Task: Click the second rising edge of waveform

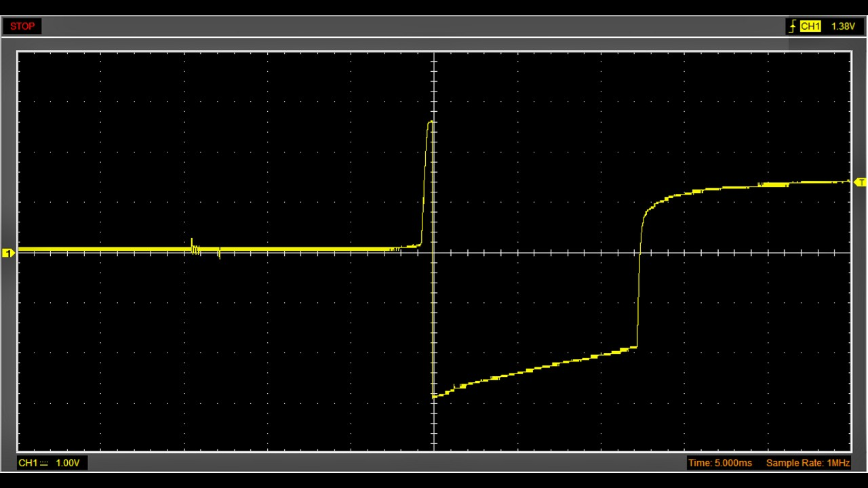Action: tap(639, 278)
